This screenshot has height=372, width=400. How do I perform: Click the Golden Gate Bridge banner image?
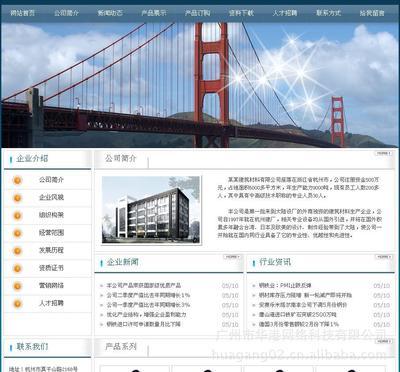(199, 85)
